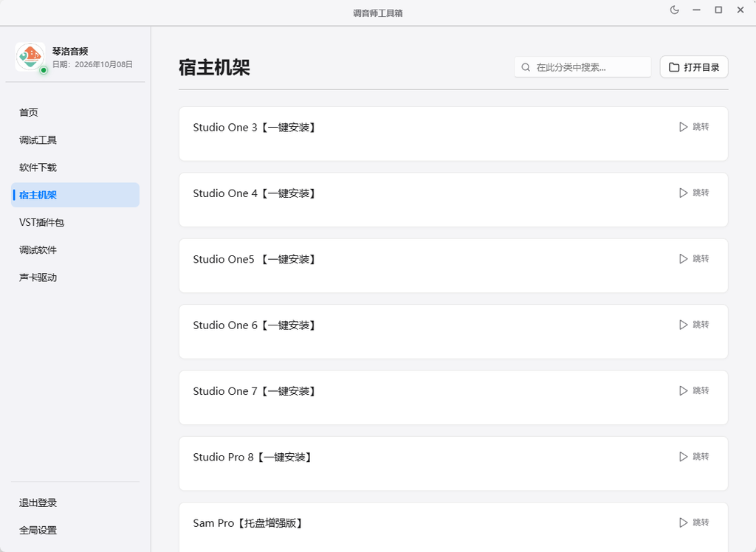Select Studio One 3【一键安装】 title

point(256,127)
